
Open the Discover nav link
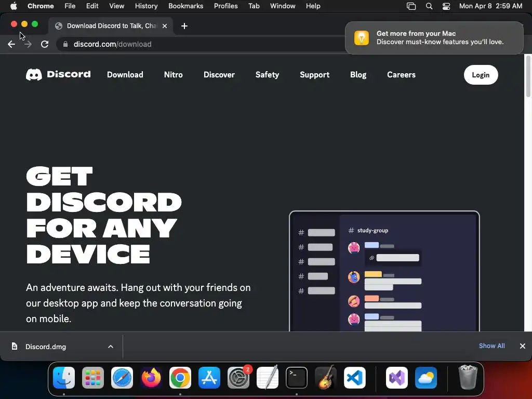pyautogui.click(x=219, y=75)
